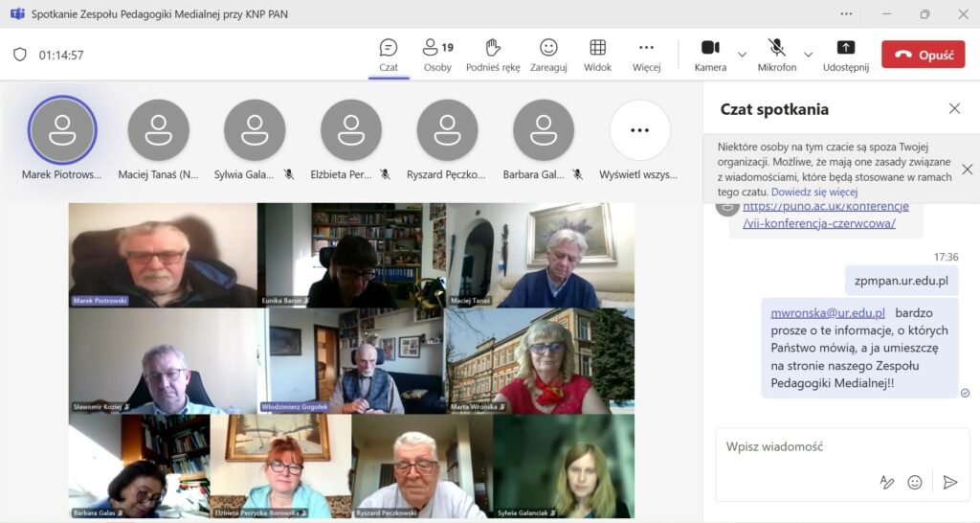Select Marek Piotrowski video tile

163,255
